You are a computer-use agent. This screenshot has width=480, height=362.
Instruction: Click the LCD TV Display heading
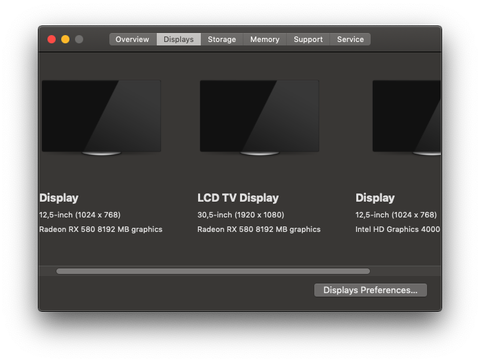click(x=238, y=198)
